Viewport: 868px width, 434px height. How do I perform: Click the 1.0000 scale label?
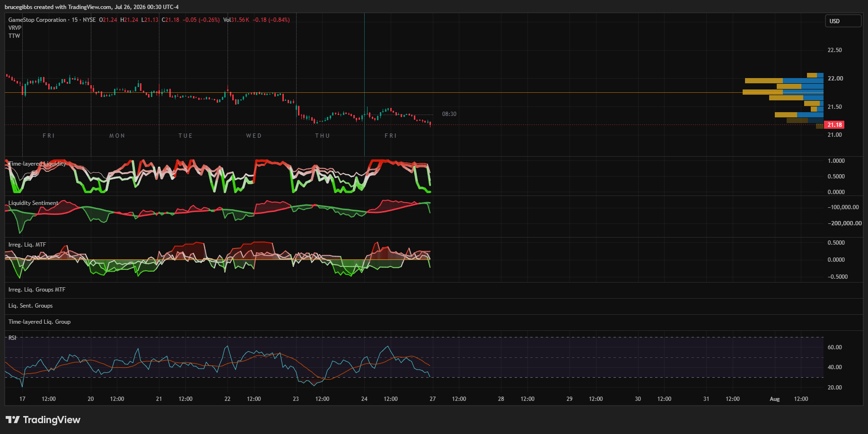click(x=836, y=161)
